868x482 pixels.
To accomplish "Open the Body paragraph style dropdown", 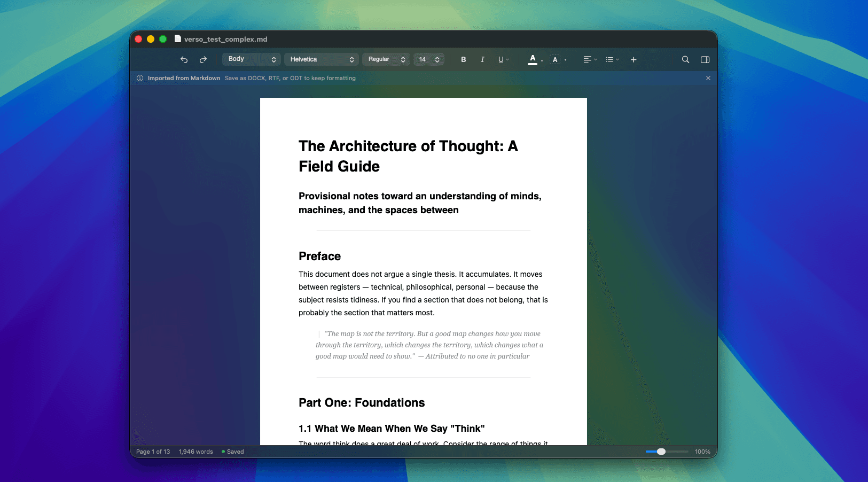I will [x=251, y=59].
